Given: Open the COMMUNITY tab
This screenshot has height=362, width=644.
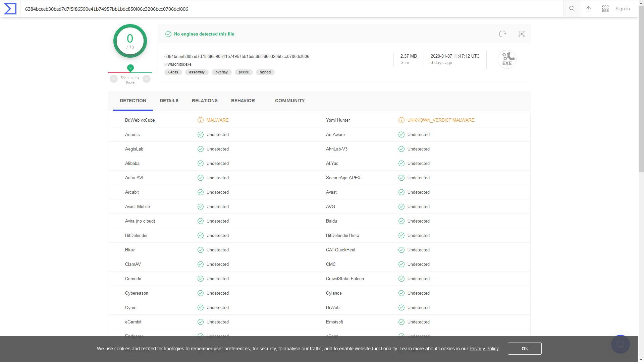Looking at the screenshot, I should point(290,101).
